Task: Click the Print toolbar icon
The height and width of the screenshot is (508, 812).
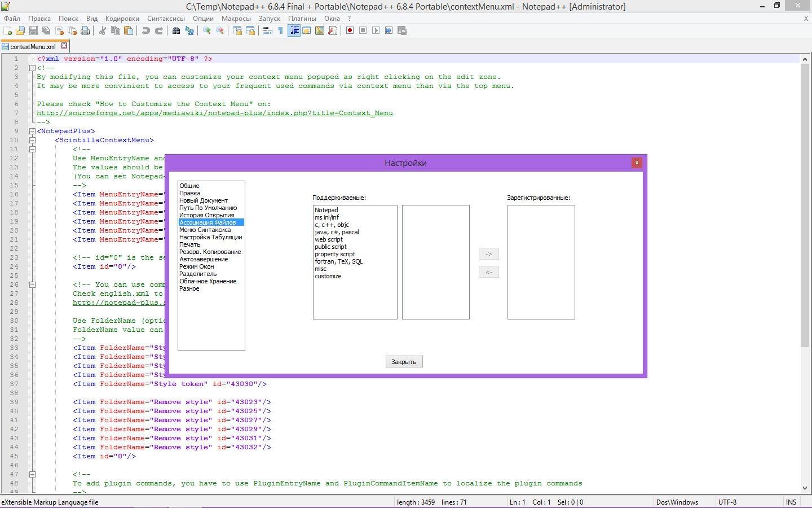Action: coord(85,30)
